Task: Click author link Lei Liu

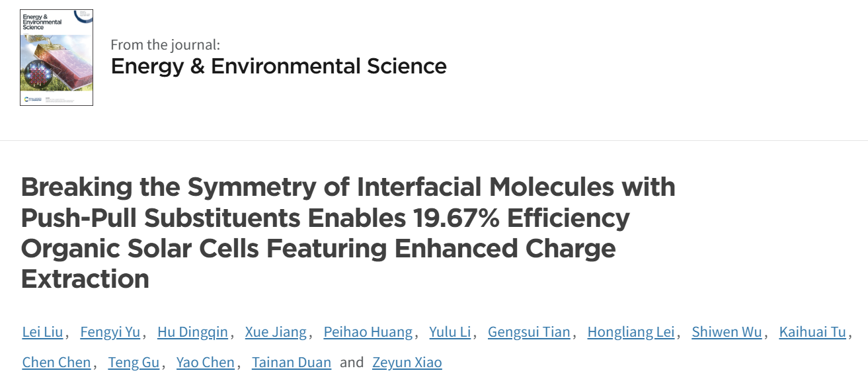Action: click(x=42, y=332)
